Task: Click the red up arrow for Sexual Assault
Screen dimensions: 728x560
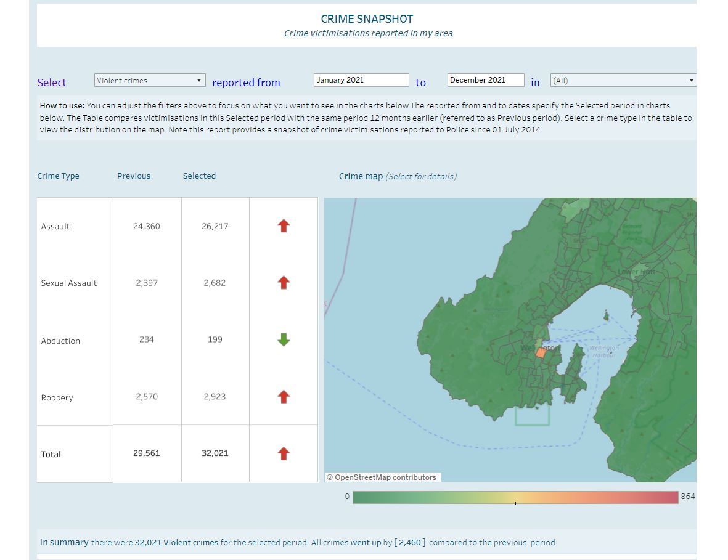Action: [284, 283]
